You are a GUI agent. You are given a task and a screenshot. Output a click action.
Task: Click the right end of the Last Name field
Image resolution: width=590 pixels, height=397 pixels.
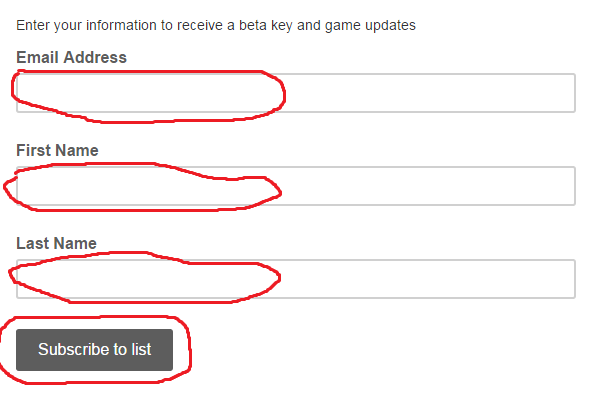(557, 279)
